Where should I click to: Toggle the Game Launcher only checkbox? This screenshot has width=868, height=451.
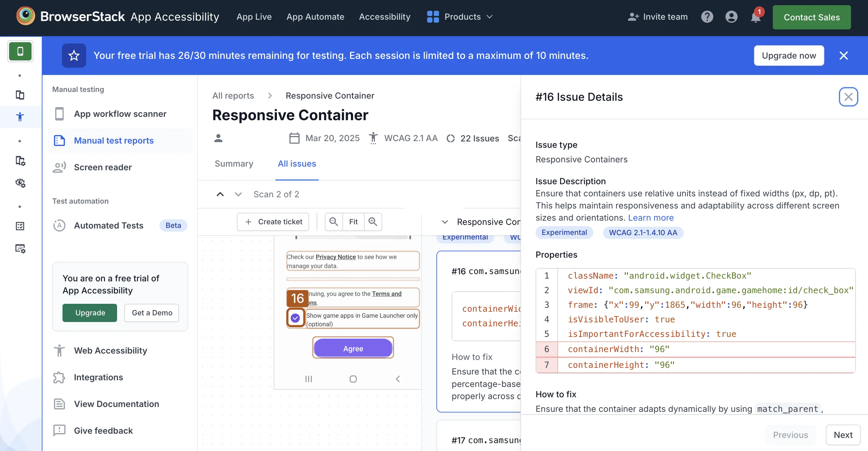pyautogui.click(x=295, y=318)
